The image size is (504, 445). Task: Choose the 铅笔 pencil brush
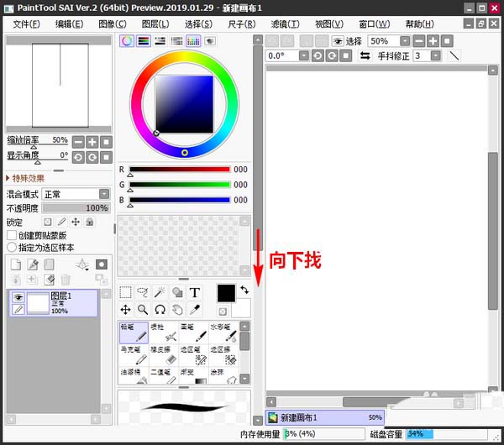coord(134,332)
